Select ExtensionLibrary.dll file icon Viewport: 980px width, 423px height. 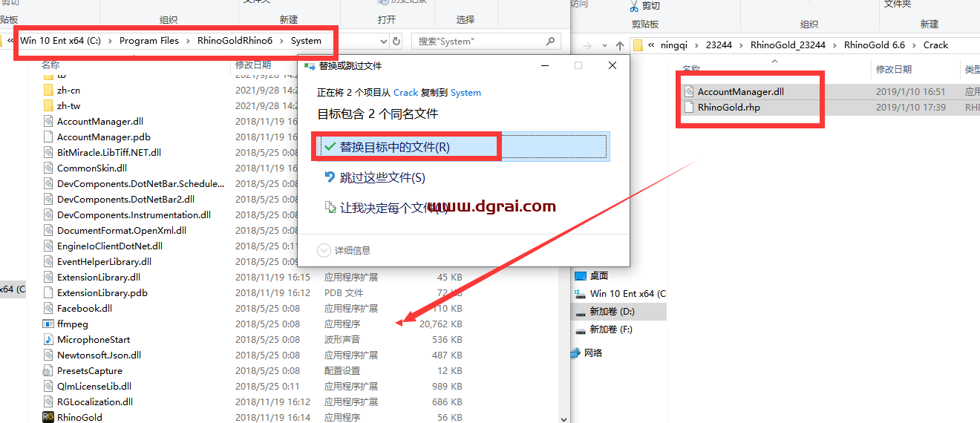(x=48, y=278)
